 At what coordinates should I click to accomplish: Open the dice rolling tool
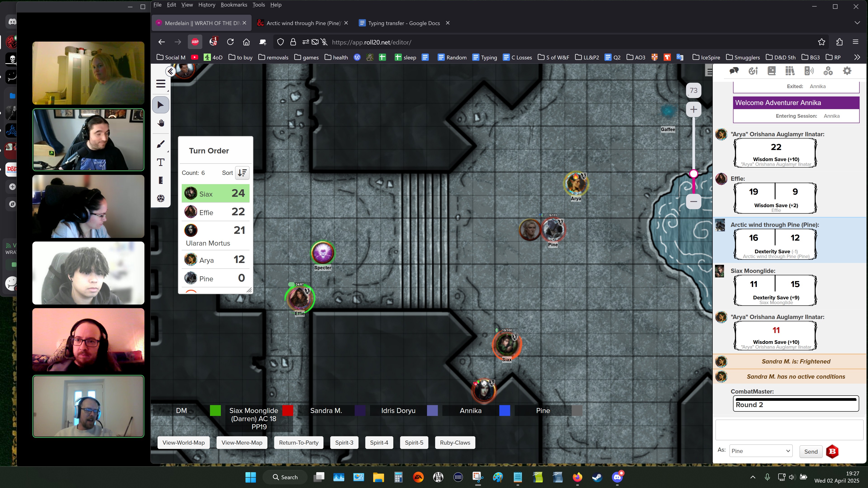point(161,198)
